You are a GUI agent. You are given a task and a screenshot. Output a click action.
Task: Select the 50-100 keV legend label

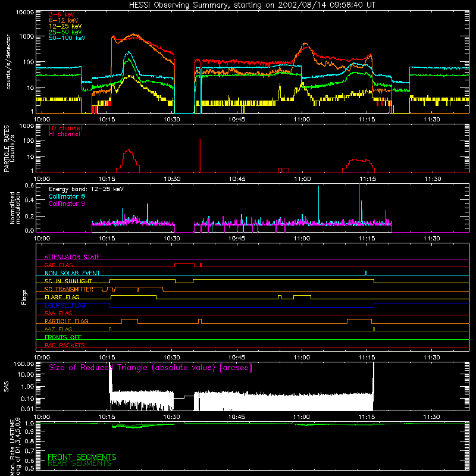(67, 38)
